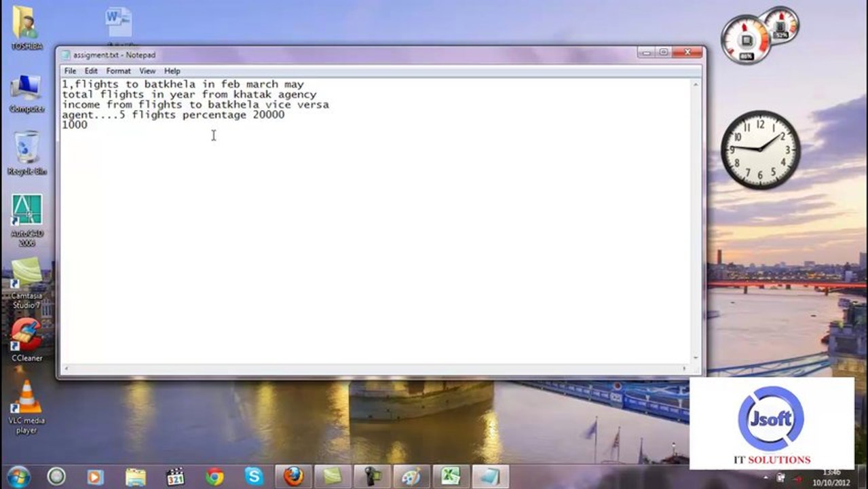Place cursor on line "1000"

tap(75, 125)
